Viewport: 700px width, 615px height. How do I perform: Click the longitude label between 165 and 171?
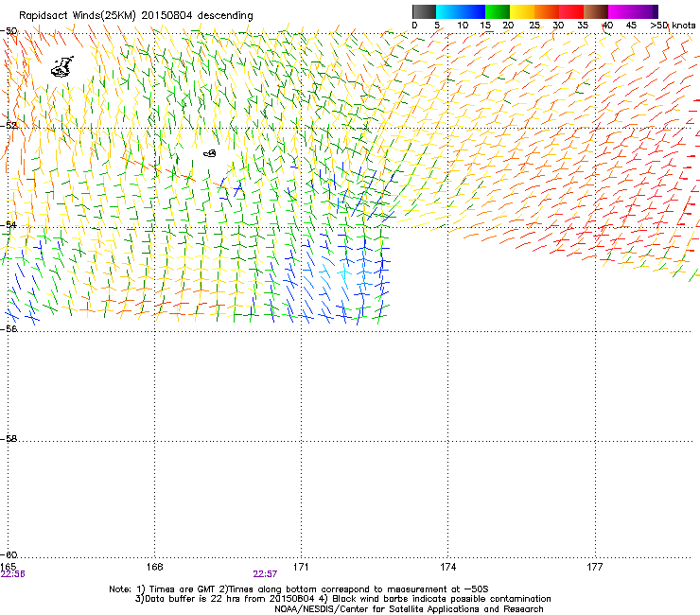tap(154, 567)
